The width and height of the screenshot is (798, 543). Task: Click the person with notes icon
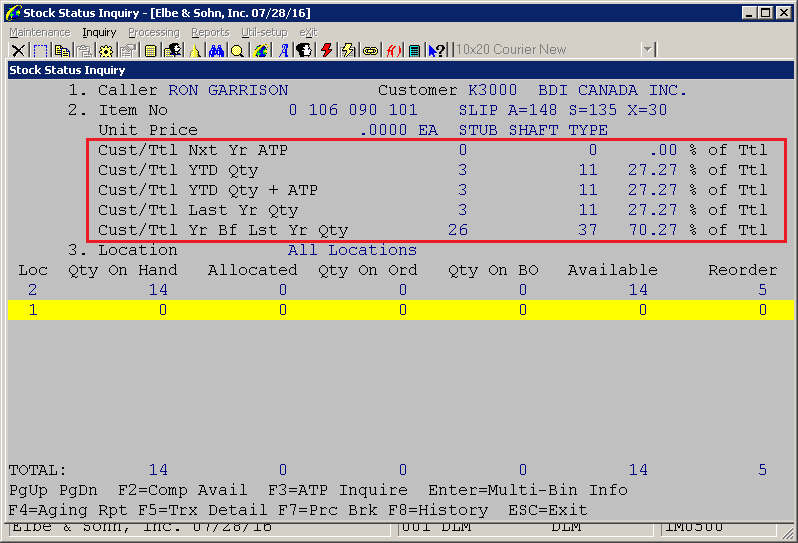pos(173,50)
